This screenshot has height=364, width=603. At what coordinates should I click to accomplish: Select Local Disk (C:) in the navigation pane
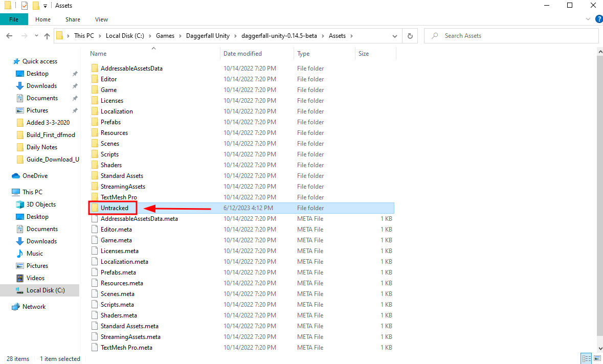(x=46, y=290)
